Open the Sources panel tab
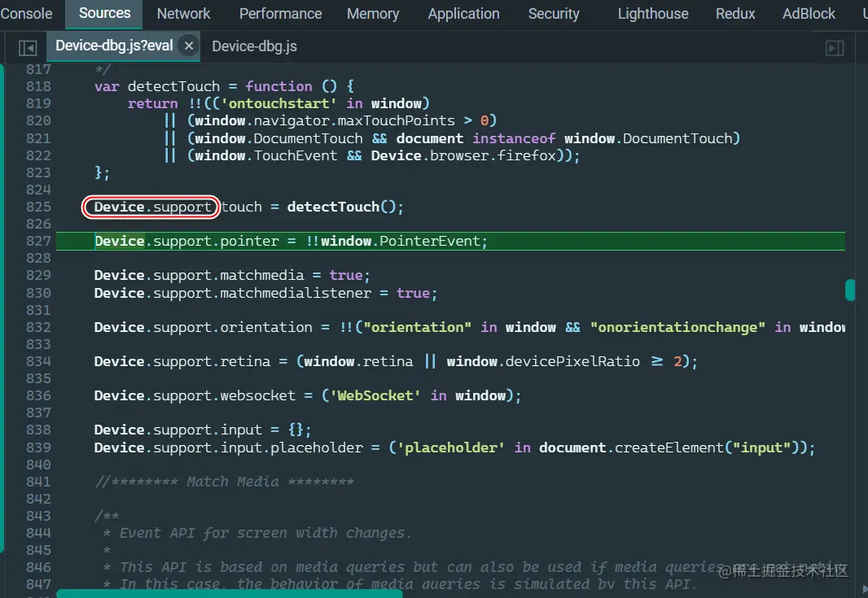Image resolution: width=868 pixels, height=598 pixels. [104, 13]
